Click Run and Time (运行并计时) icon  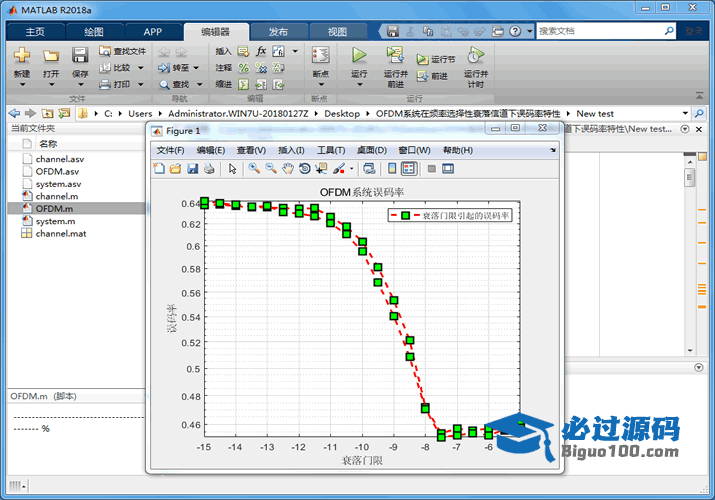point(476,56)
